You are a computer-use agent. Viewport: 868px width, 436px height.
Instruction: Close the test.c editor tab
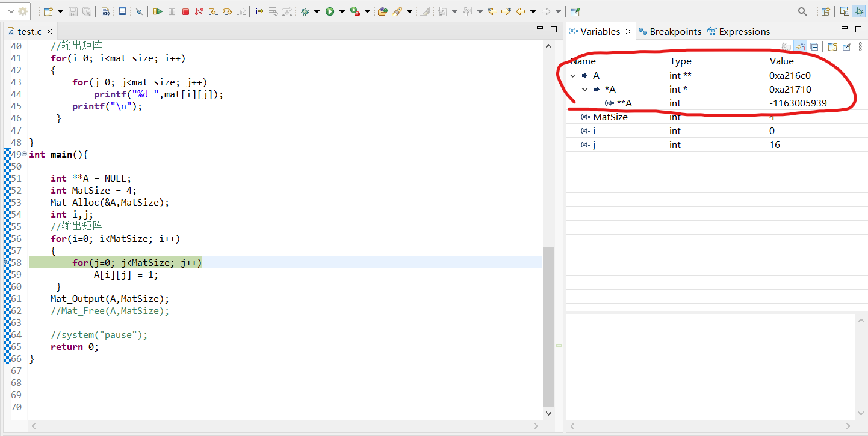point(49,32)
